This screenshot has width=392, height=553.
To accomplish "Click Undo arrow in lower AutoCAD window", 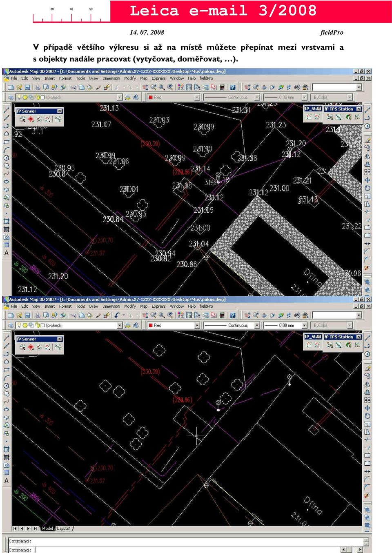I will pos(118,315).
